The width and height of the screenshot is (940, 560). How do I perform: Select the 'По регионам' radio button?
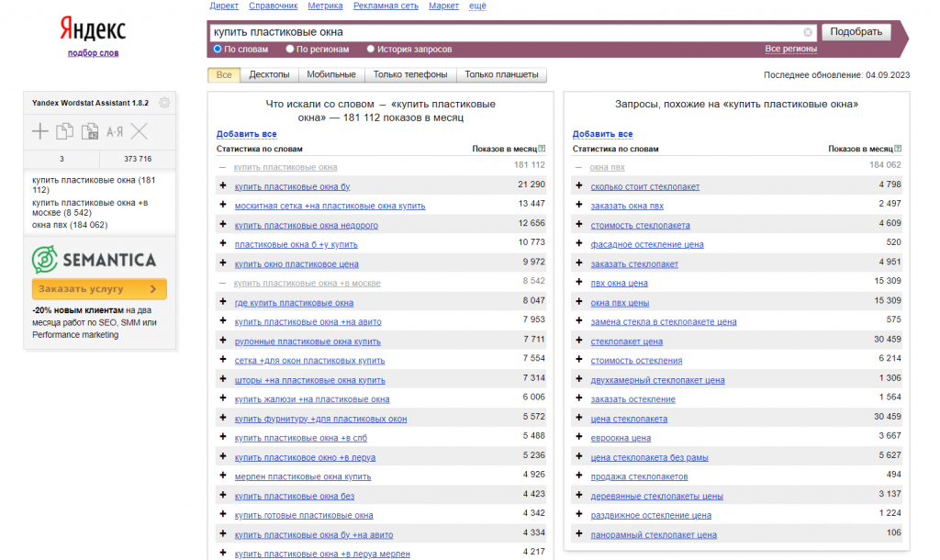tap(289, 50)
